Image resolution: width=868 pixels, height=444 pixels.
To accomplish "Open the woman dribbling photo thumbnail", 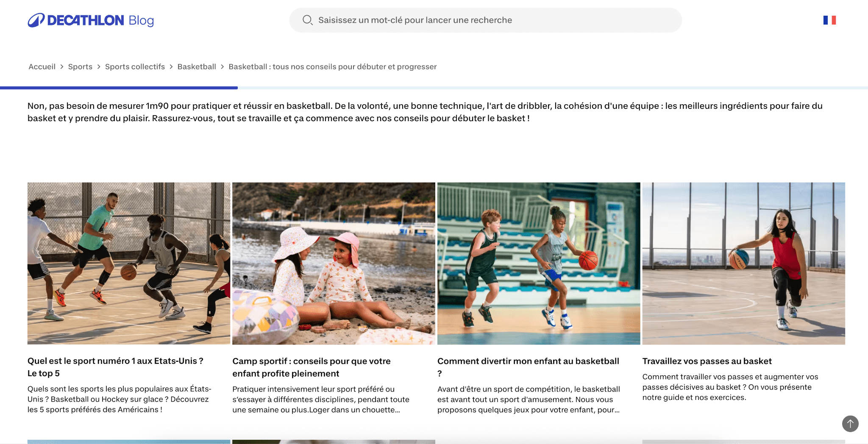I will pos(744,264).
